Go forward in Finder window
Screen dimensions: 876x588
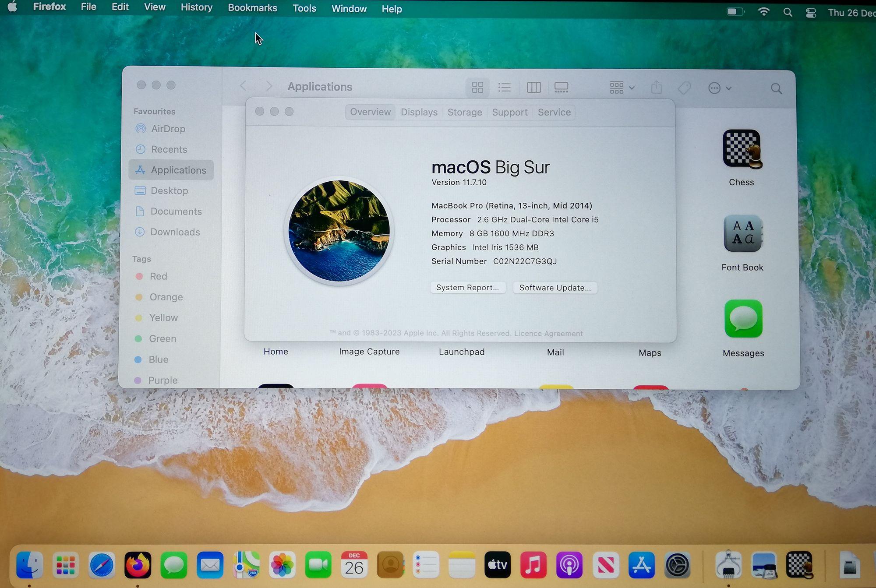coord(269,86)
